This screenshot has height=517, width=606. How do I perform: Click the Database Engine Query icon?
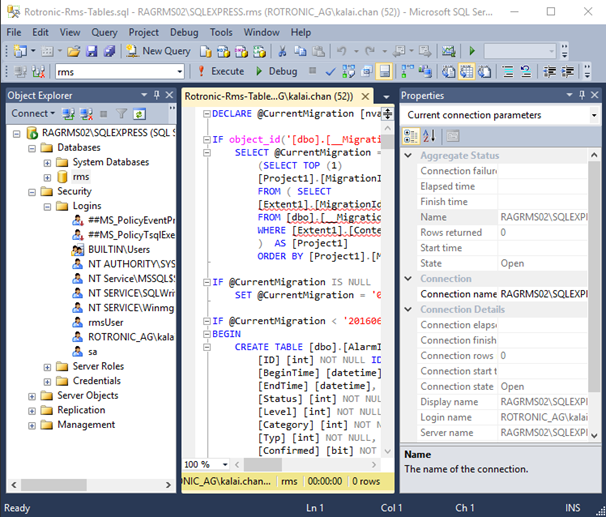206,51
